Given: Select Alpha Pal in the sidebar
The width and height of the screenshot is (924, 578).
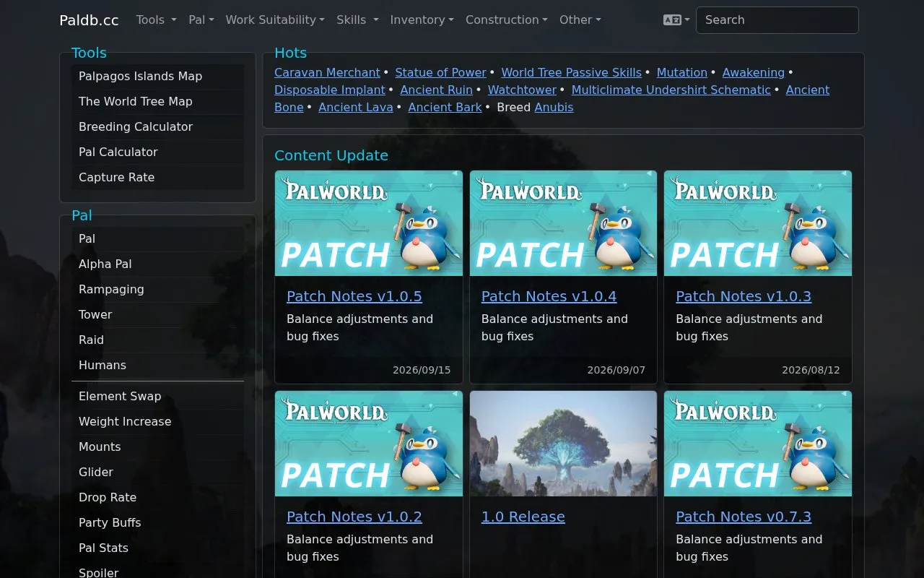Looking at the screenshot, I should tap(157, 264).
